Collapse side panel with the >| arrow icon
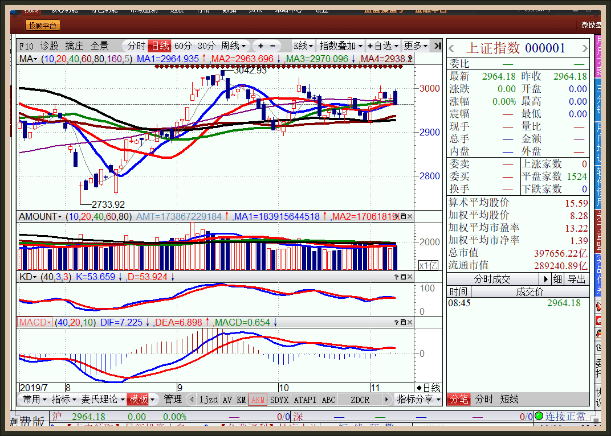Screen dimensions: 611x436 coord(438,46)
